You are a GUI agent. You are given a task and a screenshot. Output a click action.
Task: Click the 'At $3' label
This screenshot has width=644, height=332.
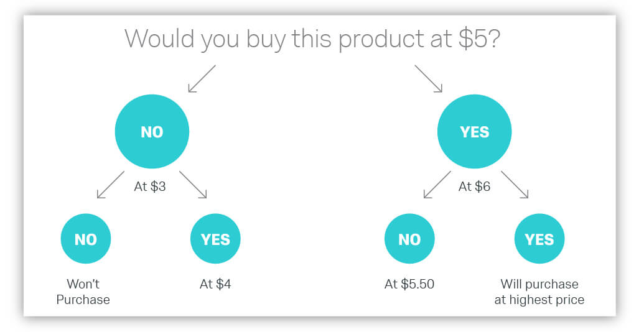coord(150,187)
